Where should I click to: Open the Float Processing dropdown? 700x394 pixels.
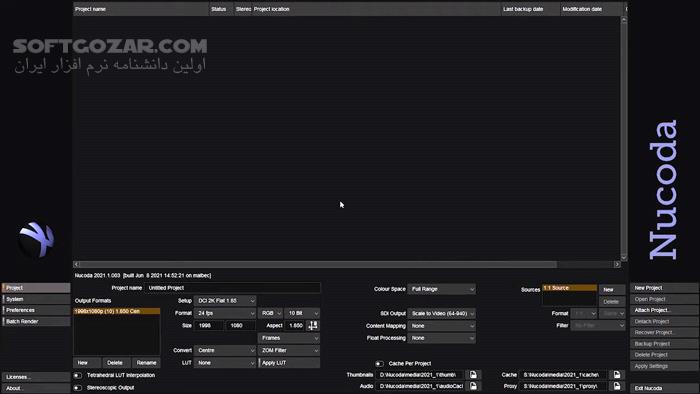click(x=442, y=338)
